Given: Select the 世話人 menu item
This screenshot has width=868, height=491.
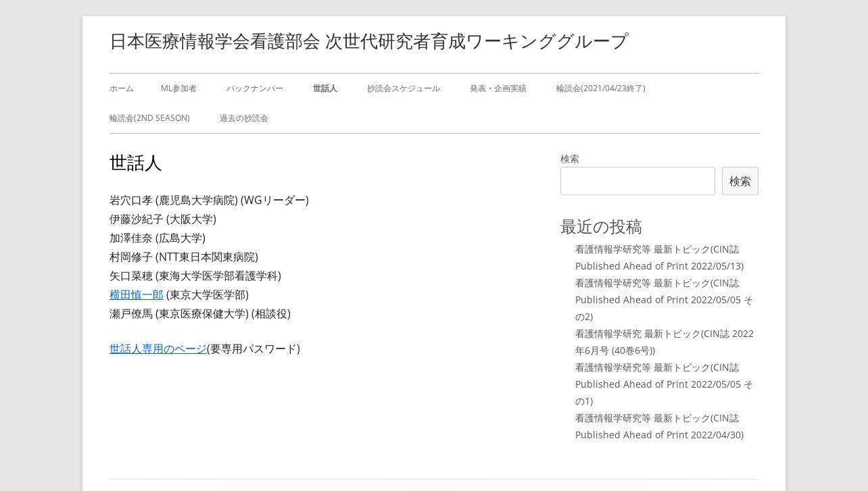Looking at the screenshot, I should pos(325,88).
